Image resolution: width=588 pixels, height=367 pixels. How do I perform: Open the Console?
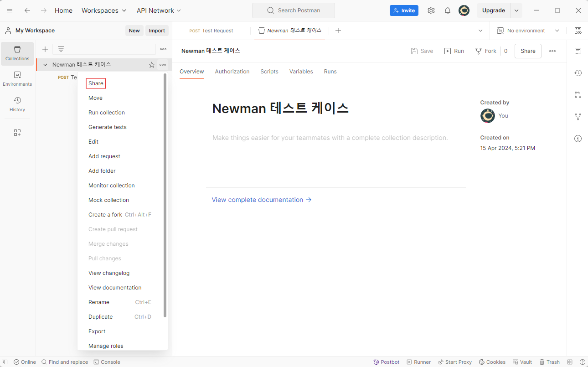[x=107, y=362]
